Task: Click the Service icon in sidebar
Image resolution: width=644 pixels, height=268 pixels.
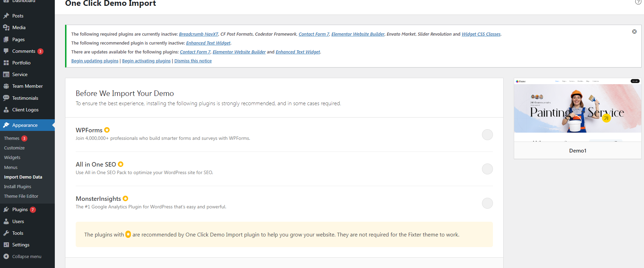Action: 6,74
